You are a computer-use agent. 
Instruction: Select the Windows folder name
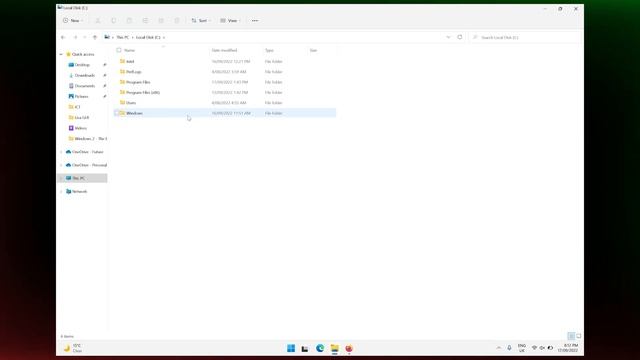point(134,113)
